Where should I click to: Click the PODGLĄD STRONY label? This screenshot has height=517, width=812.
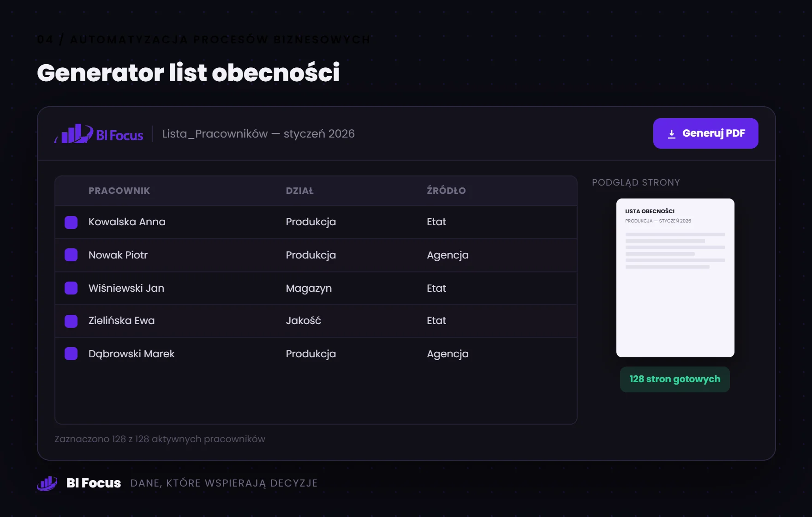pyautogui.click(x=636, y=182)
